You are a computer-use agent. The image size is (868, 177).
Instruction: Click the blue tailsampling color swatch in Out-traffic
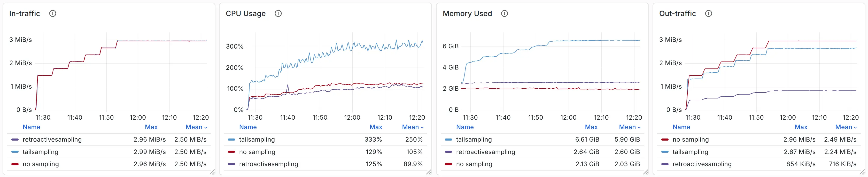(664, 152)
